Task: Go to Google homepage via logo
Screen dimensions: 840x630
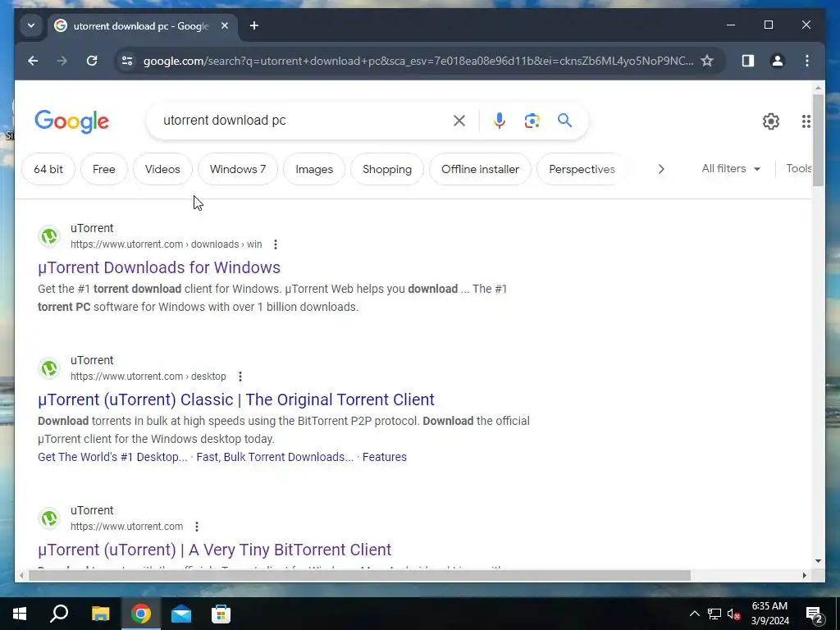Action: [x=72, y=121]
